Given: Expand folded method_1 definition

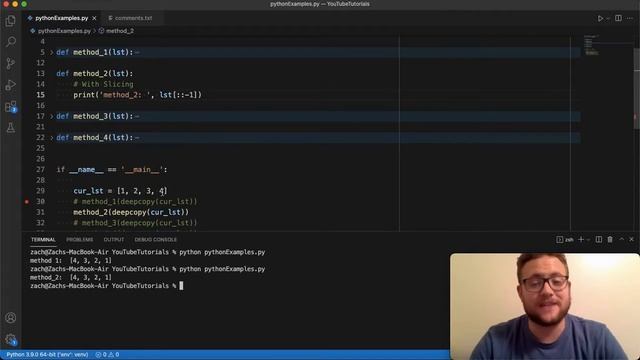Looking at the screenshot, I should 52,53.
